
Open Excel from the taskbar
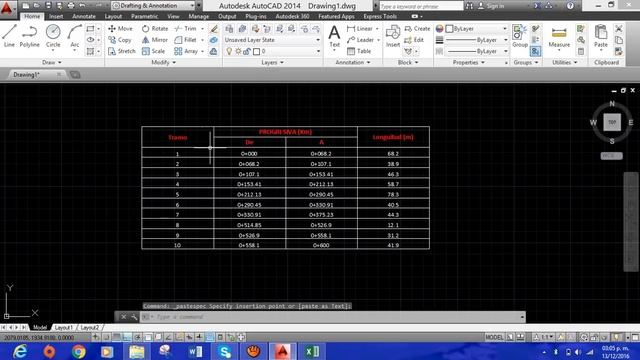coord(312,351)
